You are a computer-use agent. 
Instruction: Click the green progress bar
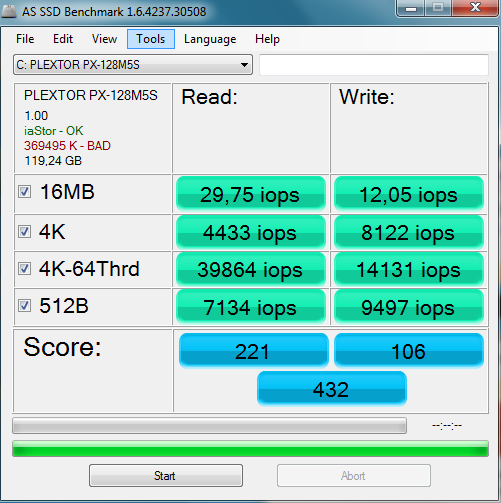tap(250, 449)
